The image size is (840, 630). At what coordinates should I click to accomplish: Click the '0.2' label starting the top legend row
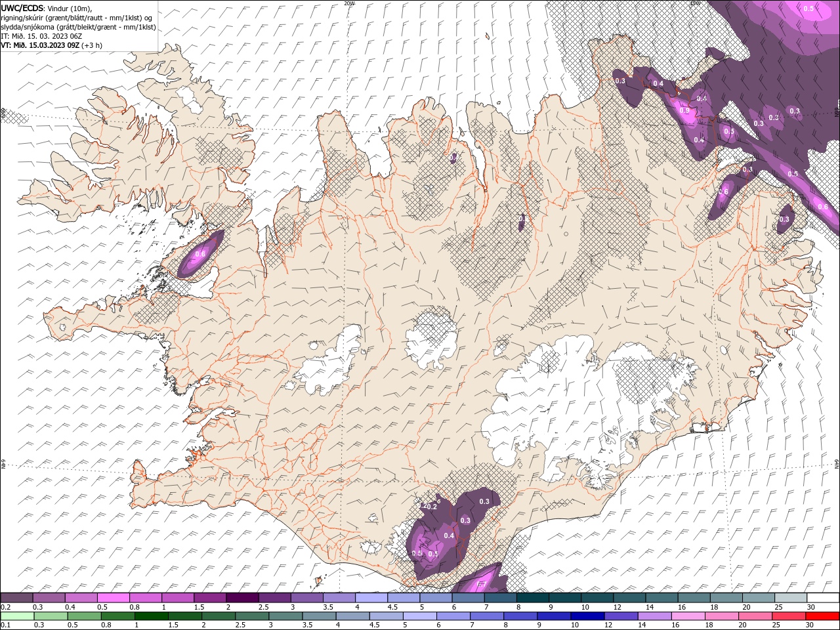[6, 607]
